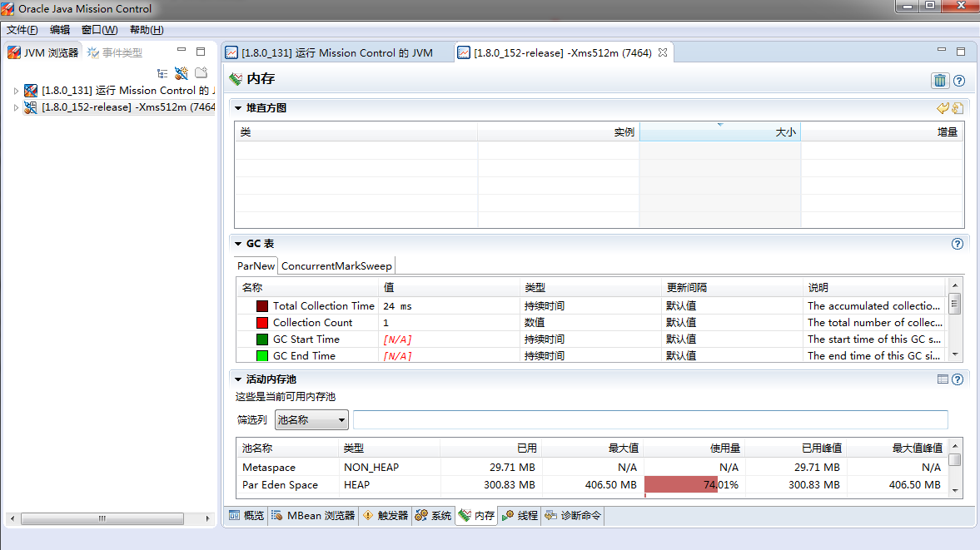Toggle the tree layout view in JVM 浏览器
980x550 pixels.
[163, 72]
